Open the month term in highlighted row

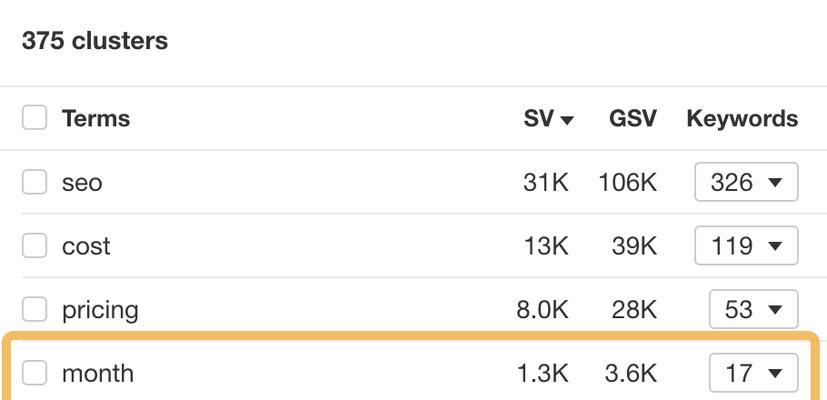[x=98, y=374]
